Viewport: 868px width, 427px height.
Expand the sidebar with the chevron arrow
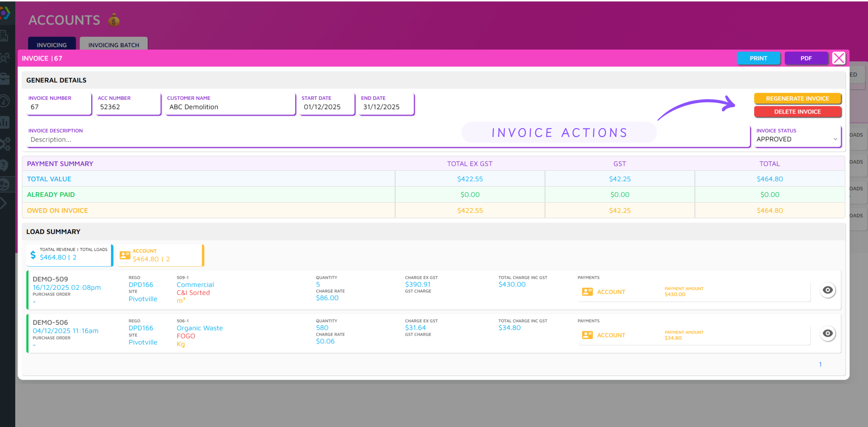click(3, 203)
